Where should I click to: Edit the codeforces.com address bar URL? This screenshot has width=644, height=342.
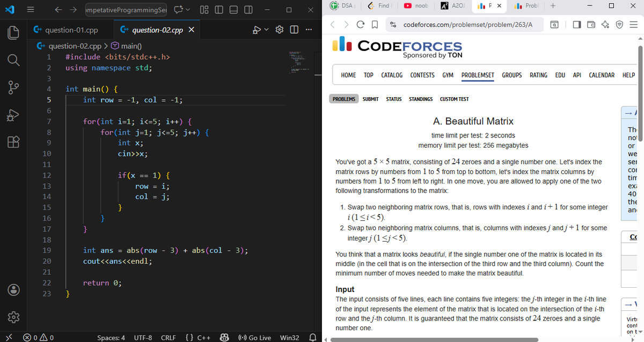tap(468, 24)
